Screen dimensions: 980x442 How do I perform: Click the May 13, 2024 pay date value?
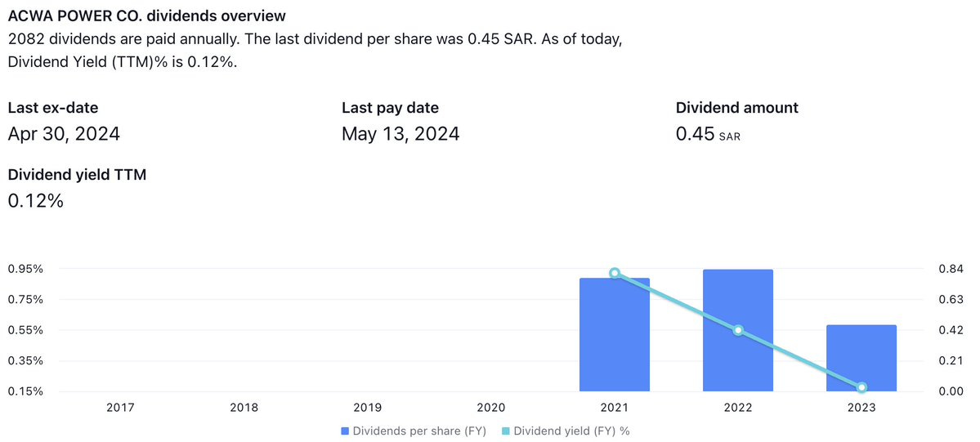tap(401, 134)
